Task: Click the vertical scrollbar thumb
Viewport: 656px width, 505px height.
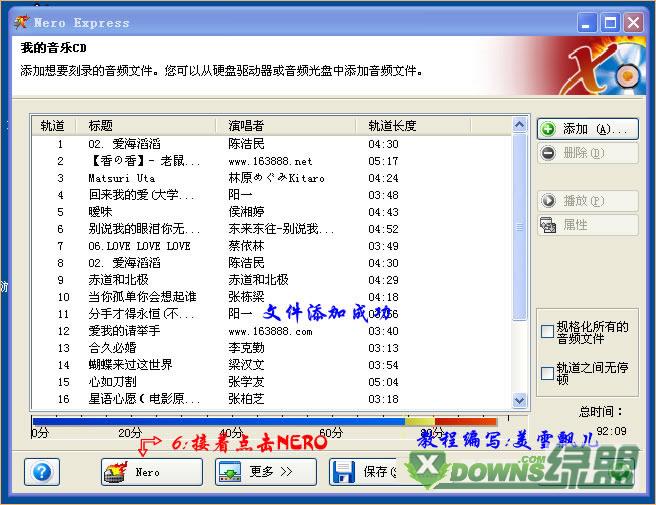Action: click(519, 227)
